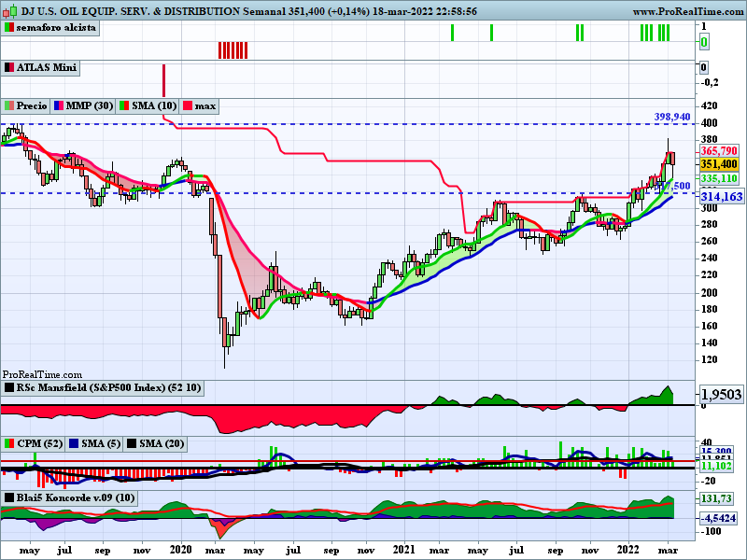The height and width of the screenshot is (560, 747).
Task: Click the 2022 year label on time axis
Action: point(627,550)
